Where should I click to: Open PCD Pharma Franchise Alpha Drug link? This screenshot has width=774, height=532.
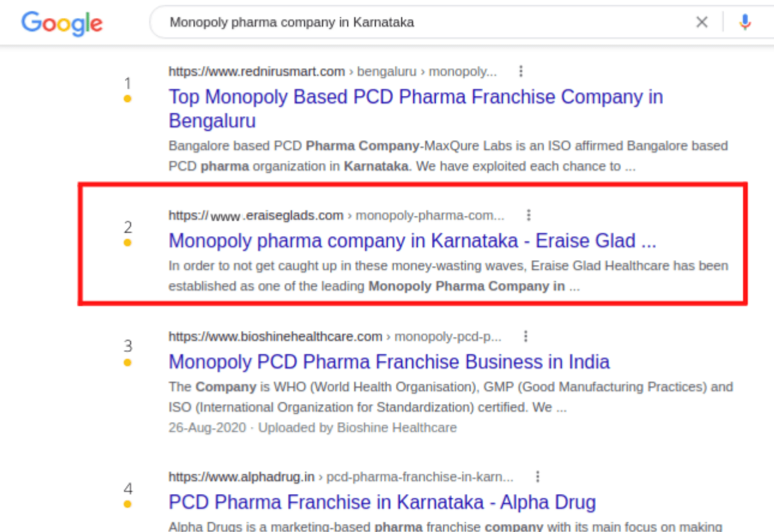tap(382, 502)
